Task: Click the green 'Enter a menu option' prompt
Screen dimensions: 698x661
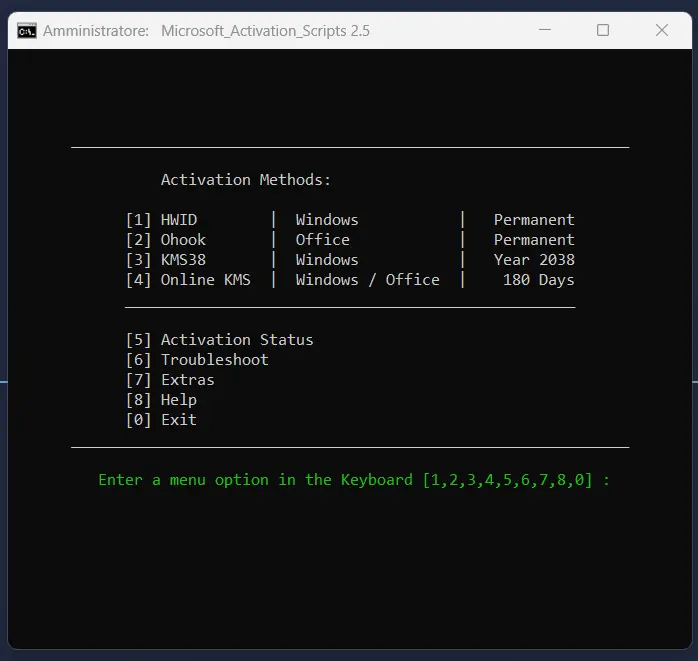Action: [x=354, y=480]
